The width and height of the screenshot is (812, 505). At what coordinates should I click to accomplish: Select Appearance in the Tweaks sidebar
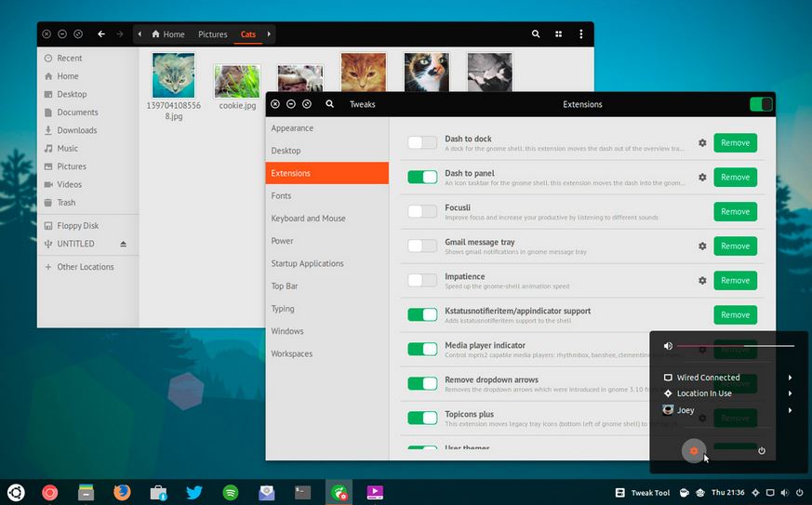tap(327, 128)
